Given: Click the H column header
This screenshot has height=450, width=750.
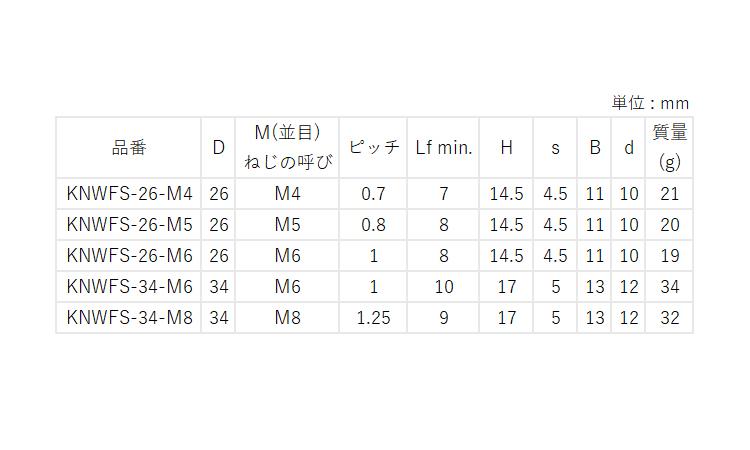Looking at the screenshot, I should [x=507, y=147].
